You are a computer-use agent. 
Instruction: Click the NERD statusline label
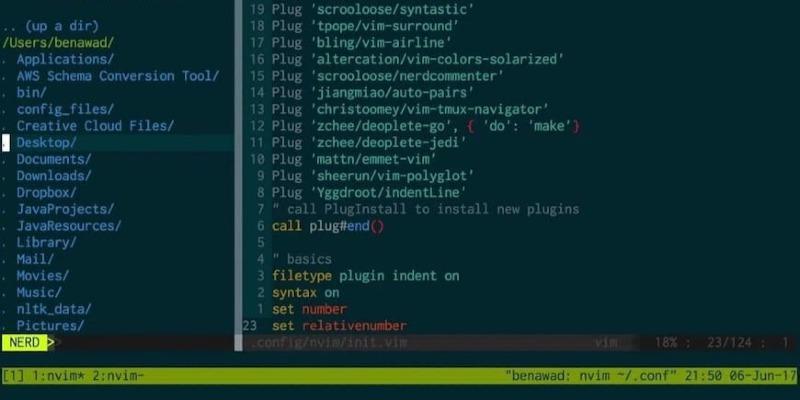point(24,342)
